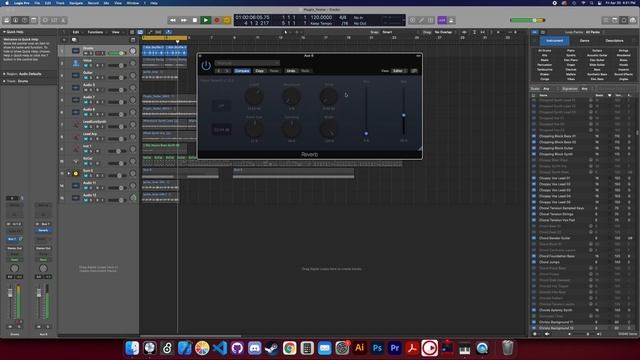Select the Genre tab in Loop Browser

(584, 40)
